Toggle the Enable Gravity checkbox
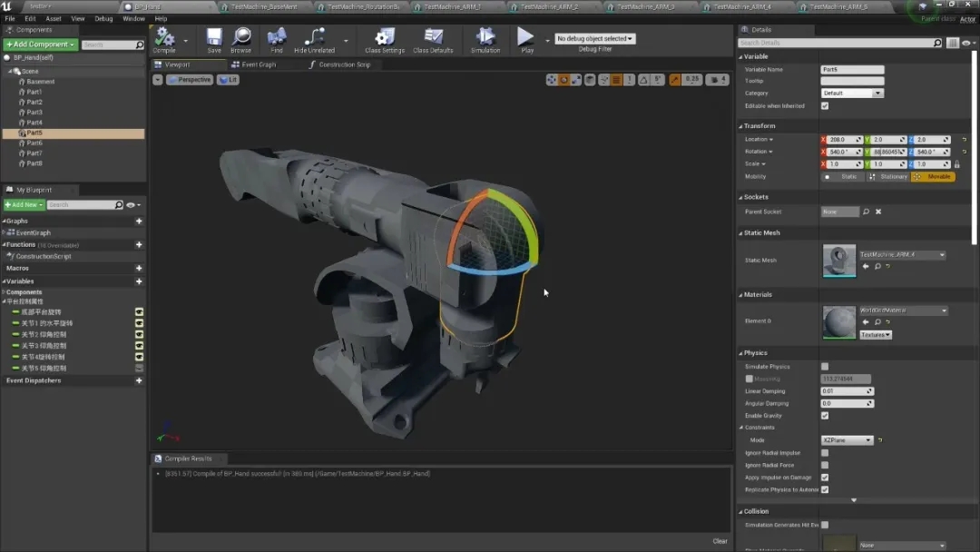The width and height of the screenshot is (980, 552). click(x=824, y=416)
